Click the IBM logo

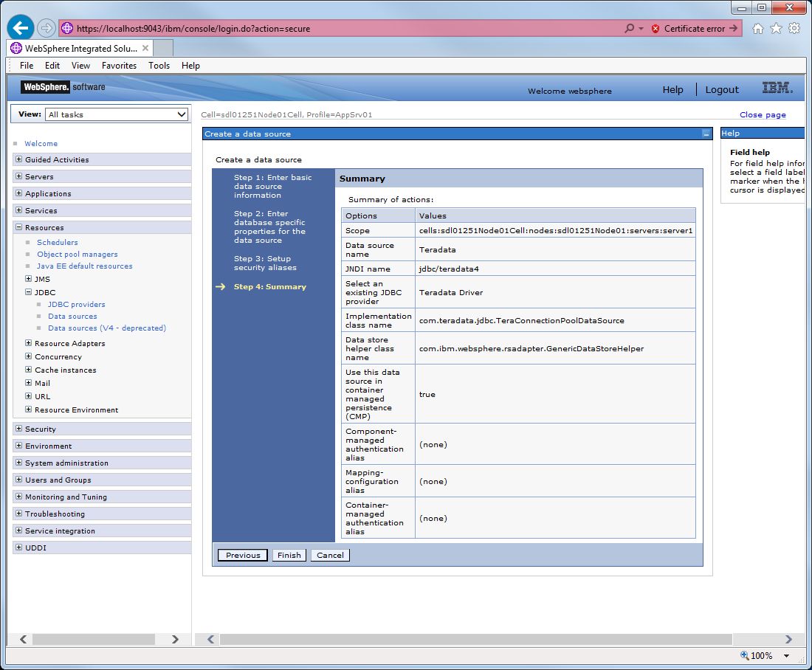(x=777, y=88)
